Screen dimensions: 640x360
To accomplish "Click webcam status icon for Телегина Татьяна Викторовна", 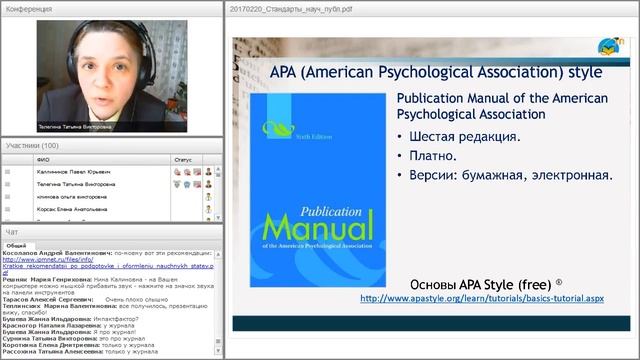I will [187, 184].
